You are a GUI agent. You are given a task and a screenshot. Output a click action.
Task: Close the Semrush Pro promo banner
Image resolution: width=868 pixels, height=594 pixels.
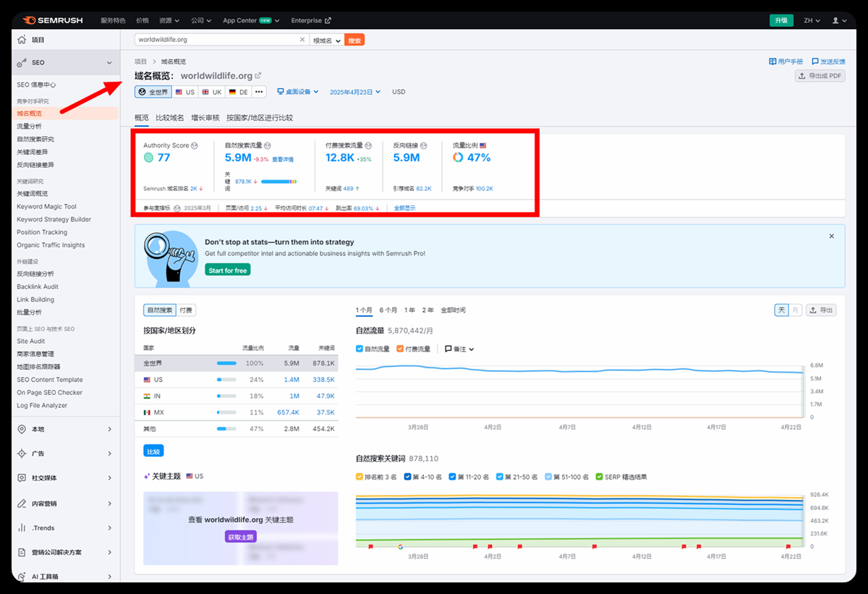pyautogui.click(x=832, y=236)
